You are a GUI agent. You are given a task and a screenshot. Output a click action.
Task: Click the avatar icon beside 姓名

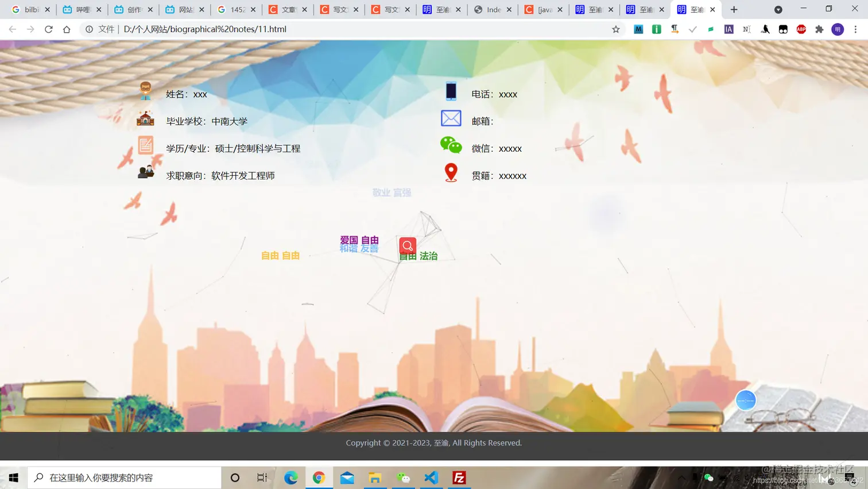[145, 90]
